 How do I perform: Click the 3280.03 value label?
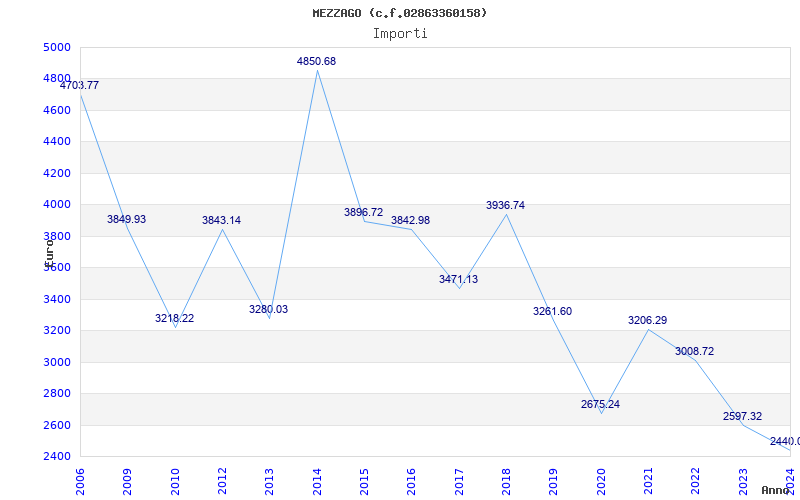[268, 309]
